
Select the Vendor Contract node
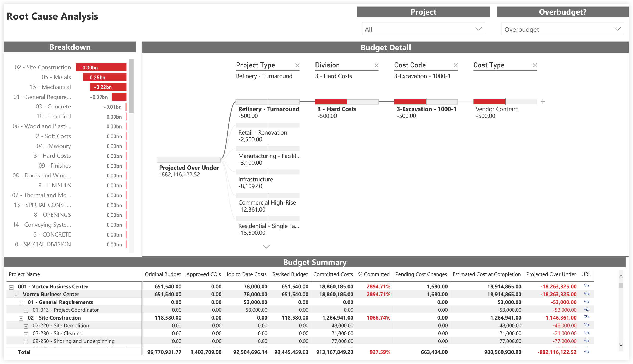coord(505,102)
